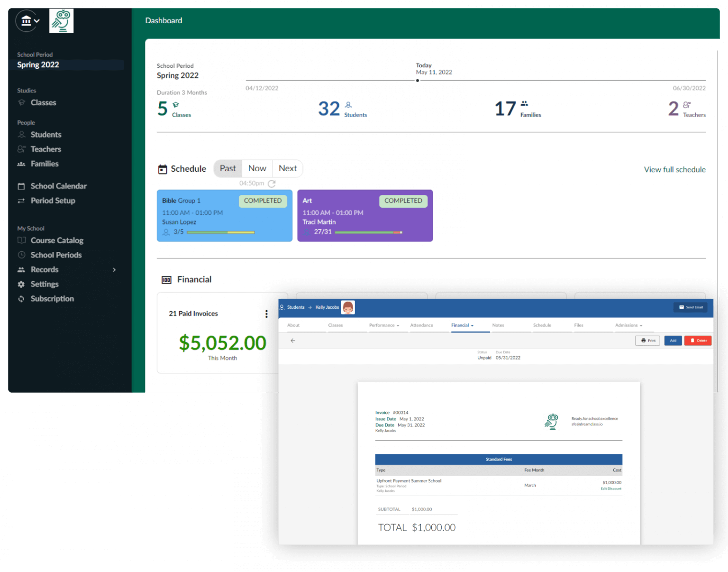Select Students under People
Screen dimensions: 728x572
45,134
